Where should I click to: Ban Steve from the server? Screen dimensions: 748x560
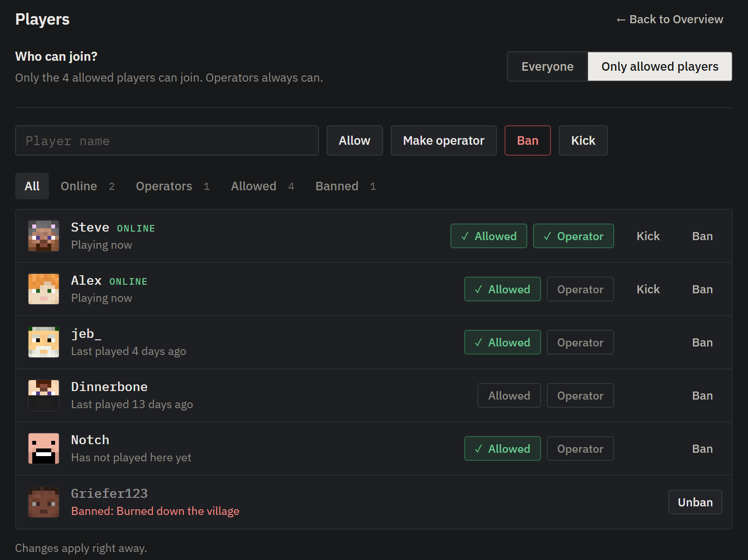pyautogui.click(x=702, y=236)
